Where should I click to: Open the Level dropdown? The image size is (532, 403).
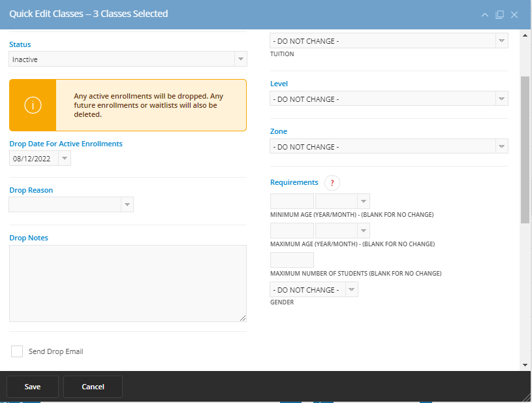pos(501,99)
